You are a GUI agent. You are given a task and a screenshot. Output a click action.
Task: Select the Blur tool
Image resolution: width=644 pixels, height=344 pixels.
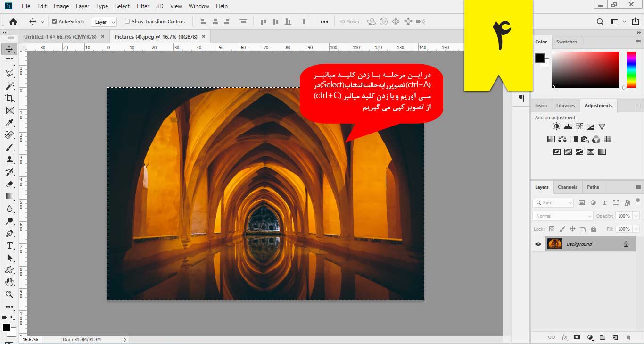pyautogui.click(x=9, y=209)
